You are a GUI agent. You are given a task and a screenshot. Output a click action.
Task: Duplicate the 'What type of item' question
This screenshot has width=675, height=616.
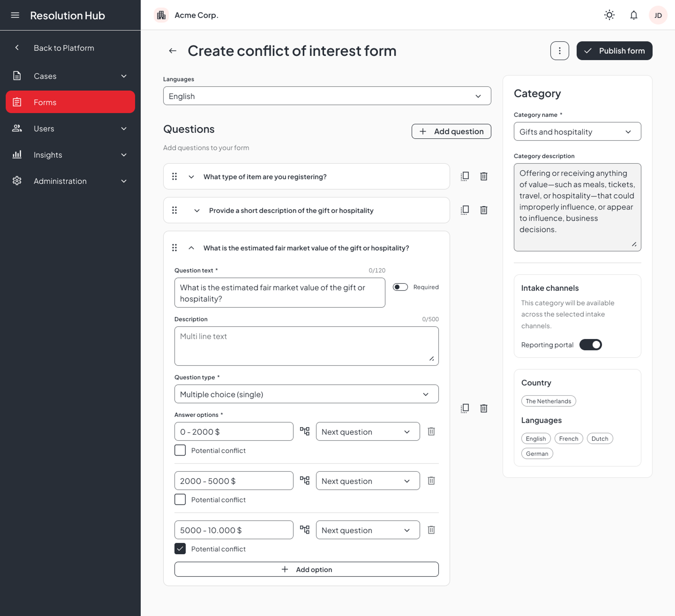pos(465,177)
